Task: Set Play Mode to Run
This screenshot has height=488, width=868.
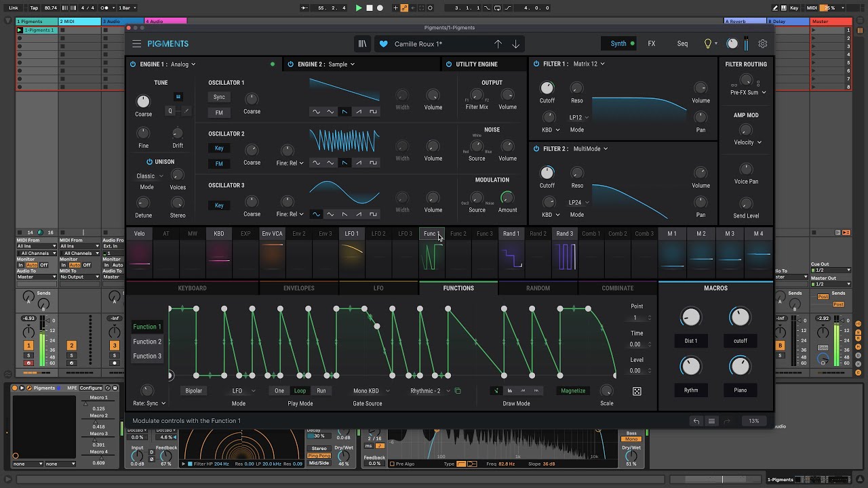Action: pos(321,391)
